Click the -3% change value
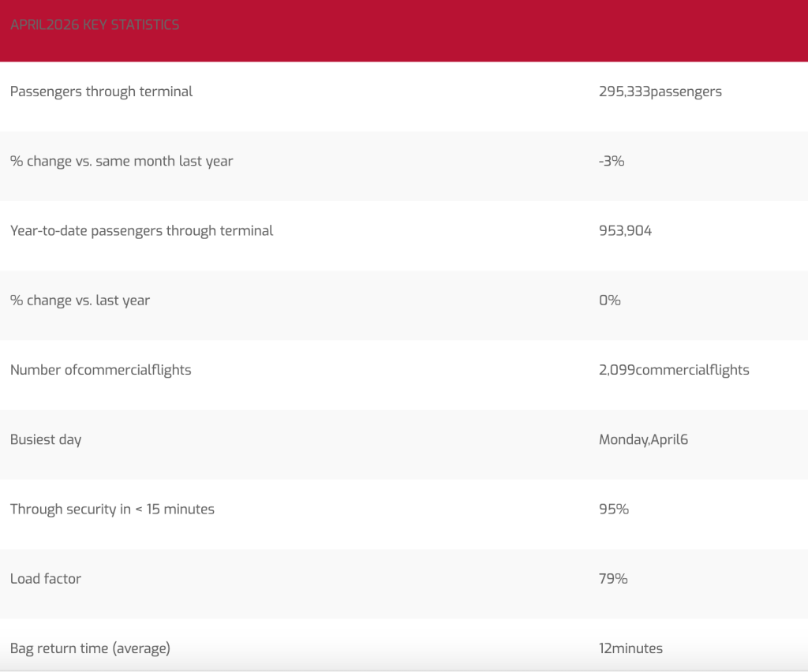The image size is (808, 672). coord(612,161)
